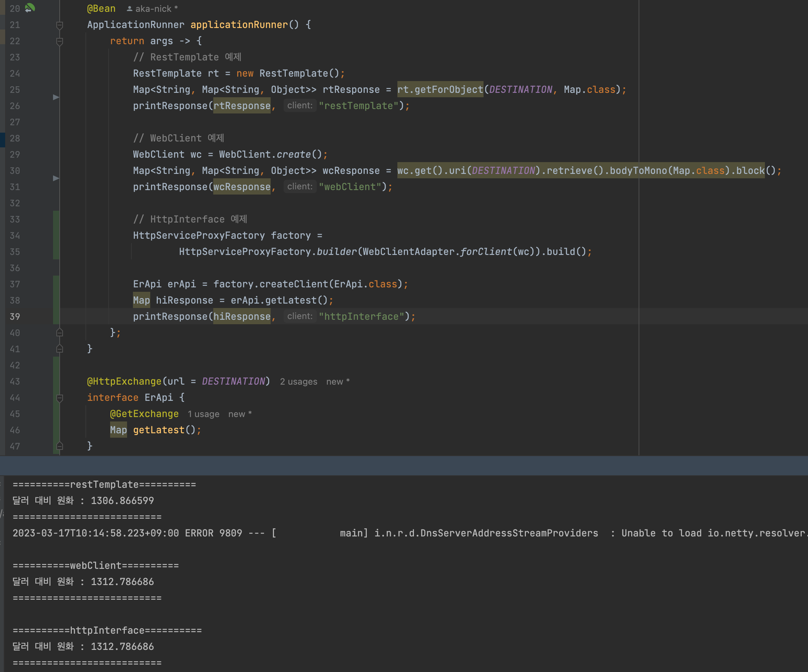
Task: Collapse the applicationRunner method fold on line 21
Action: click(60, 25)
